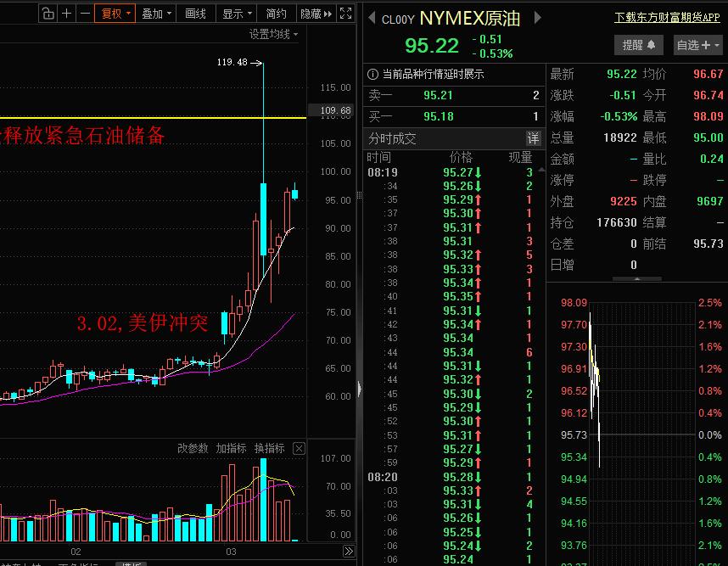The image size is (728, 566).
Task: Click the 02 month marker on time axis
Action: 76,552
